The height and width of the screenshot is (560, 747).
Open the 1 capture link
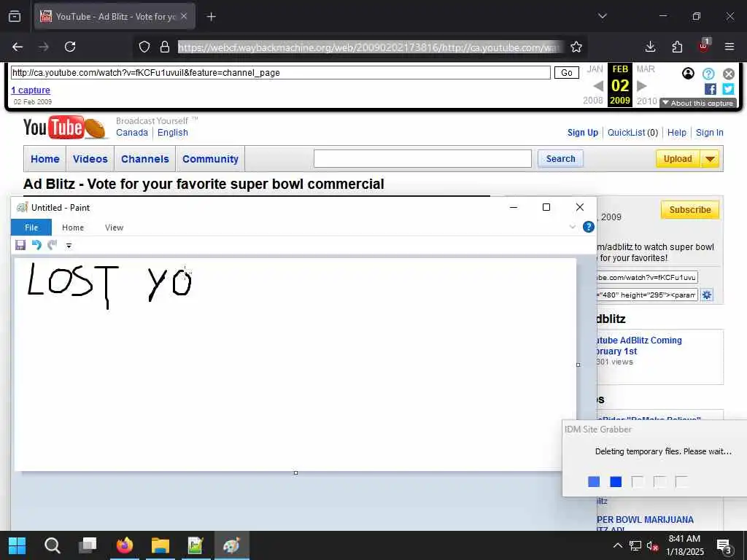pos(31,90)
